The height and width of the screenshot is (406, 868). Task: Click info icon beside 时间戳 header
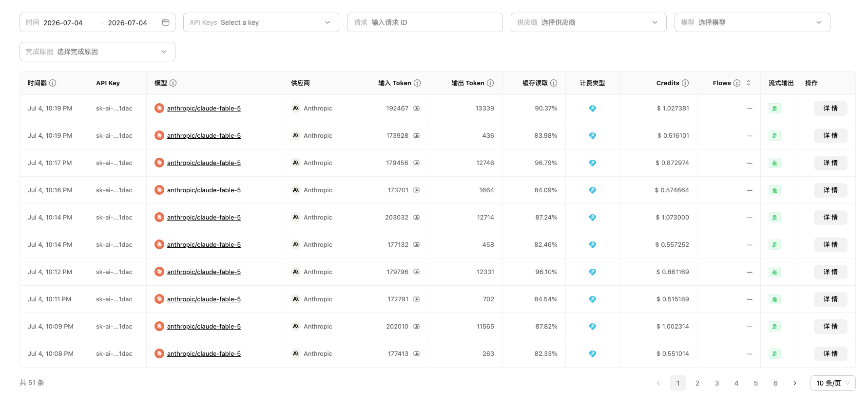53,83
